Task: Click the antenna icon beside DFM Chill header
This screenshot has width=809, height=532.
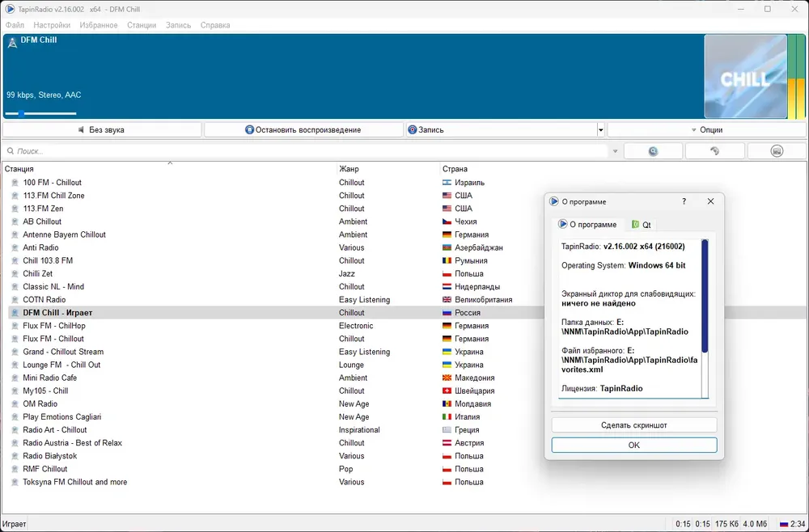Action: coord(12,42)
